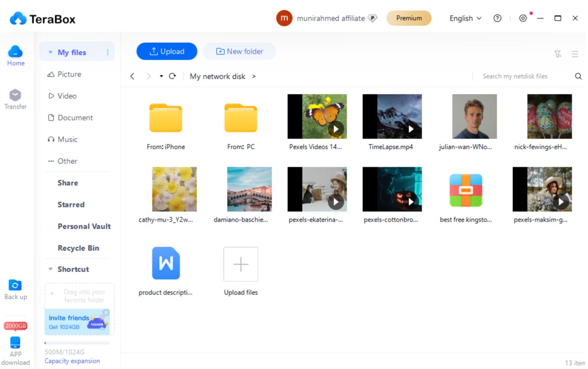Click the Upload button
This screenshot has width=588, height=369.
(x=167, y=51)
